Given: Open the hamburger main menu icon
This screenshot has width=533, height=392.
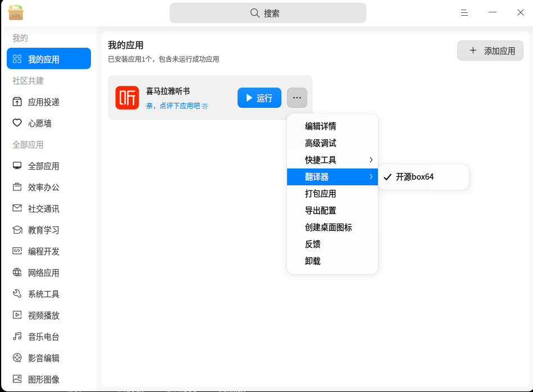Looking at the screenshot, I should (x=464, y=13).
